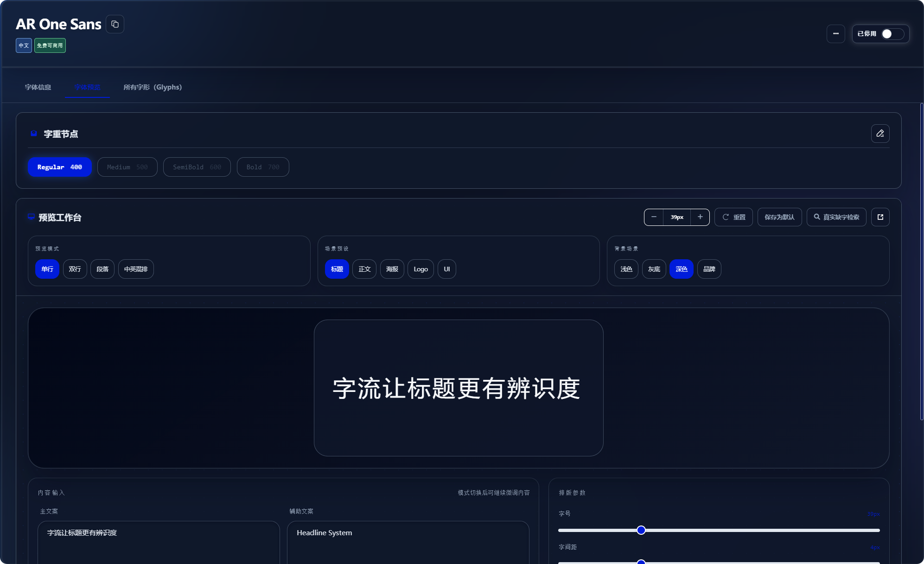
Task: Choose the Logo scene preset
Action: [x=421, y=269]
